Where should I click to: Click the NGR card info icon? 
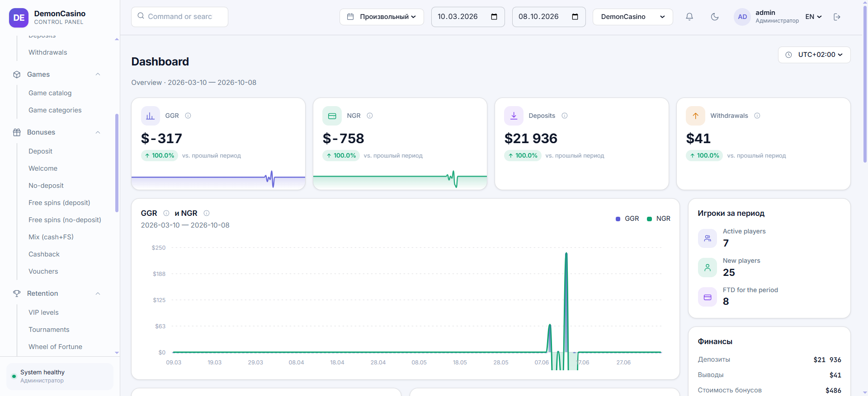pos(370,116)
